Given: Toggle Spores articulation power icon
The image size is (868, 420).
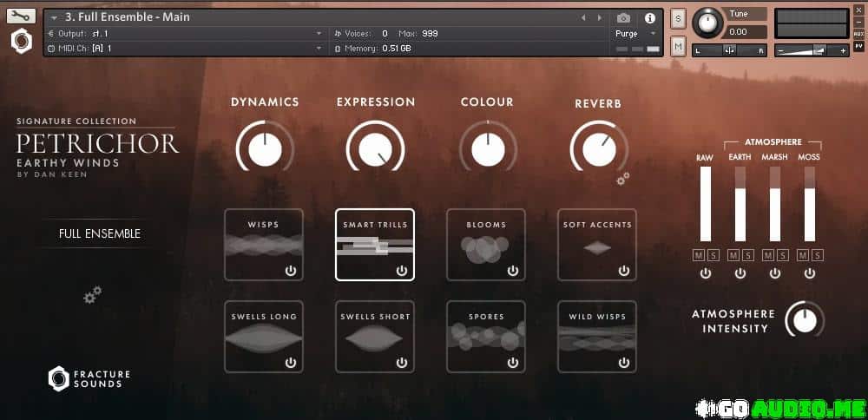Looking at the screenshot, I should click(513, 363).
